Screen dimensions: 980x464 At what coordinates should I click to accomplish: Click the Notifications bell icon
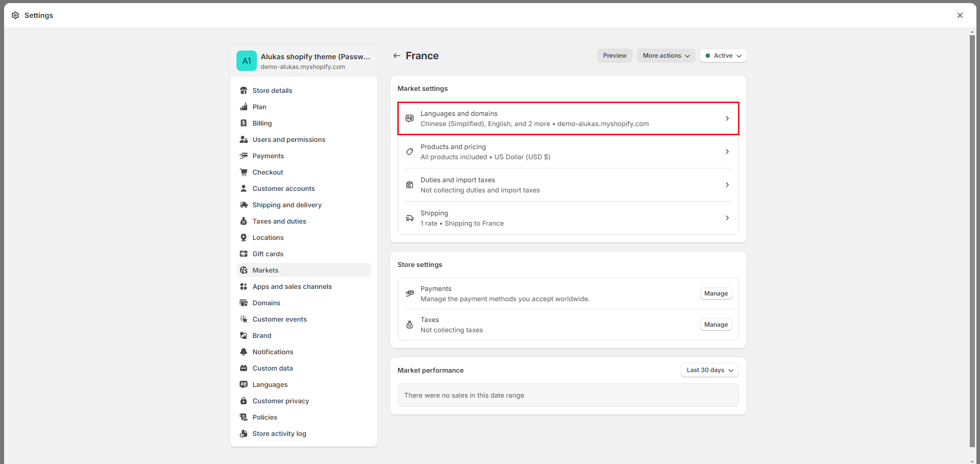click(244, 352)
